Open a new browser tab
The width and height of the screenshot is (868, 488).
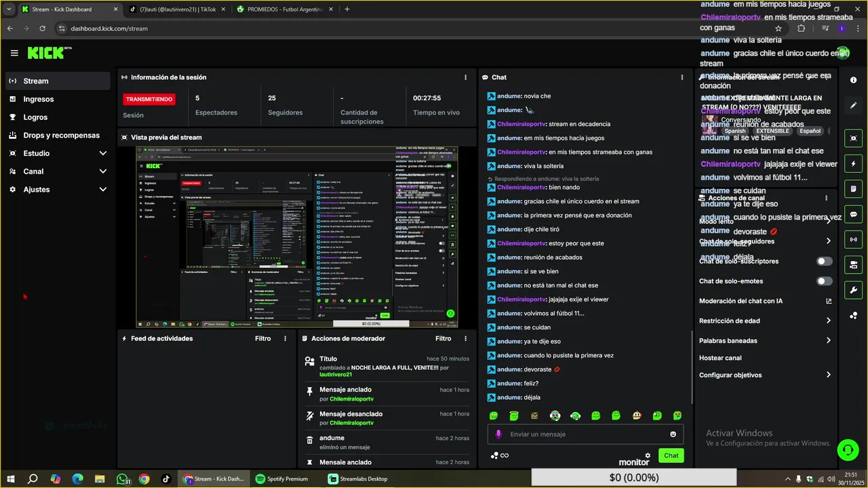(x=347, y=9)
